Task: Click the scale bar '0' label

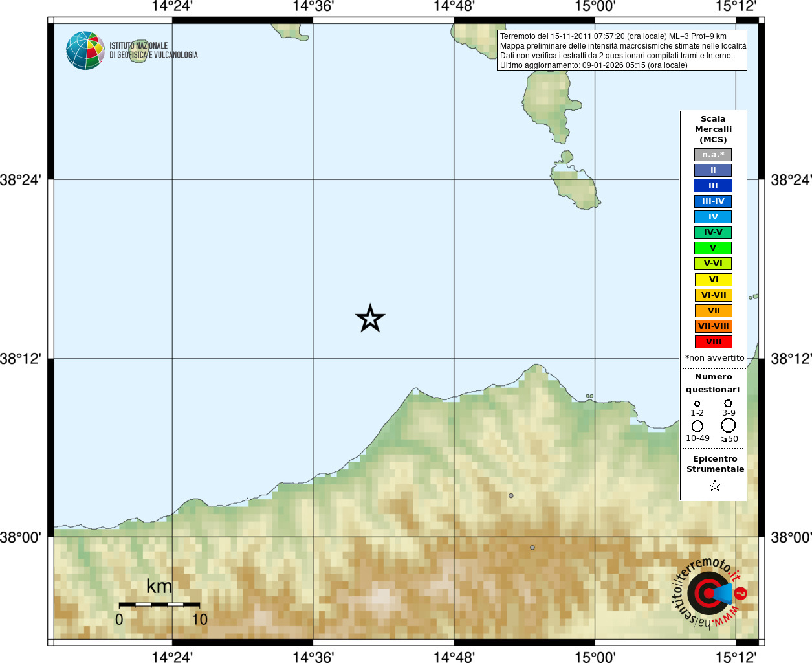Action: click(x=119, y=620)
